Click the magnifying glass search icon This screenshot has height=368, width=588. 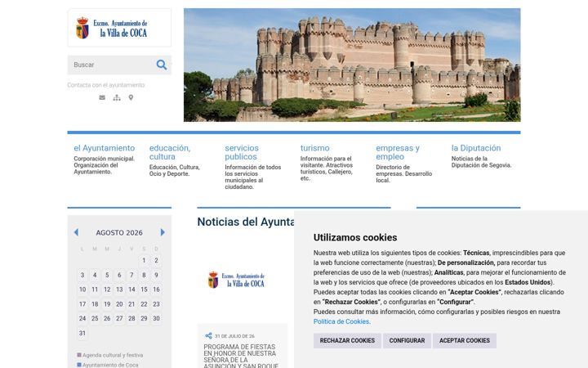coord(162,65)
